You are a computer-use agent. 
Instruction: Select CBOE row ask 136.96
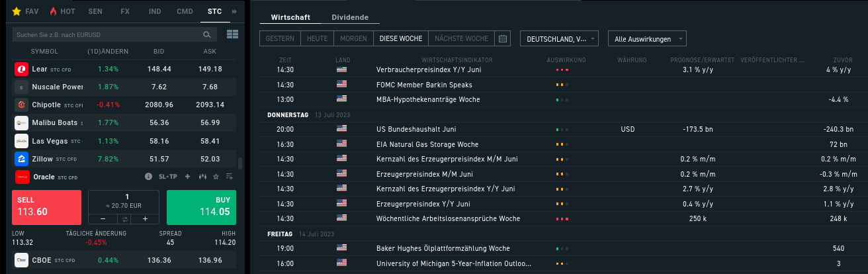coord(210,260)
